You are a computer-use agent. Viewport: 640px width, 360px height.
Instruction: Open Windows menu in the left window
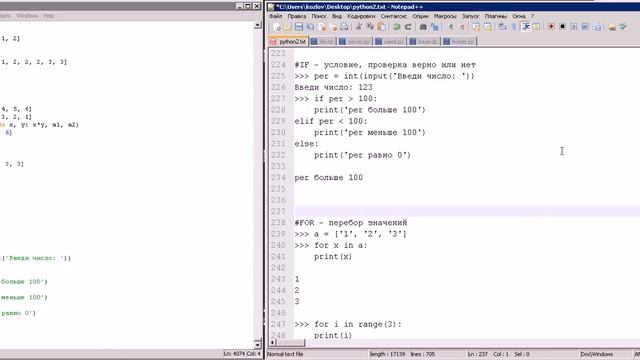(x=27, y=16)
